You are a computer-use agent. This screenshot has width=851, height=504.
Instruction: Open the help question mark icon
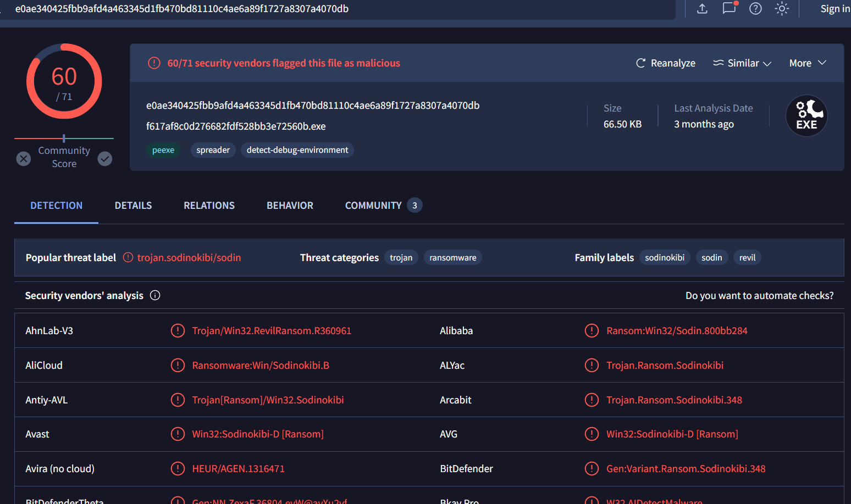click(755, 9)
